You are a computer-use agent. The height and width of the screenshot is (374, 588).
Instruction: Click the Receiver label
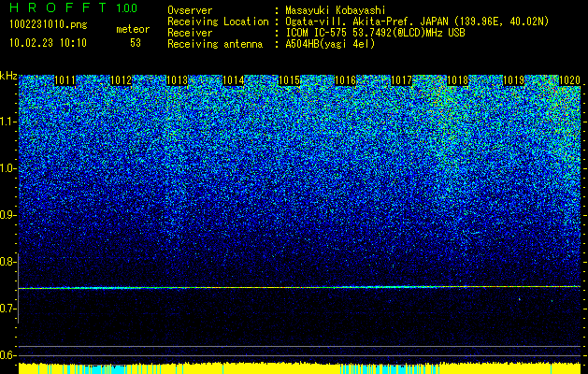coord(190,33)
